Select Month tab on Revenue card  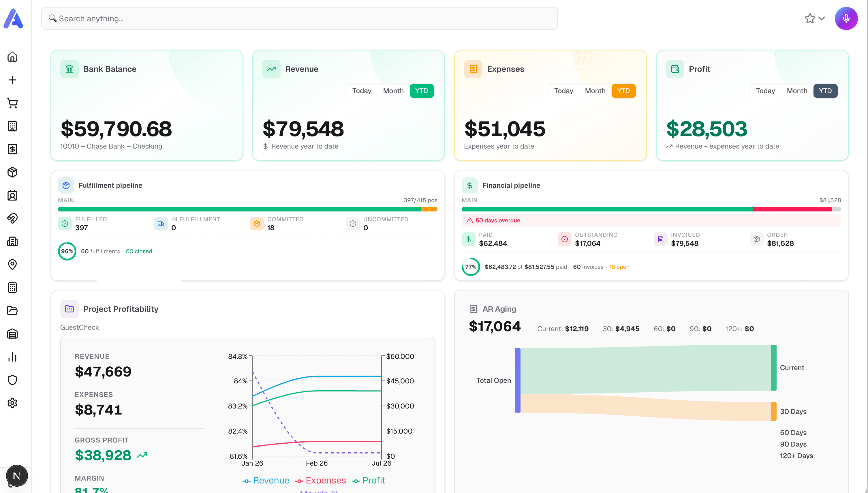(x=393, y=90)
